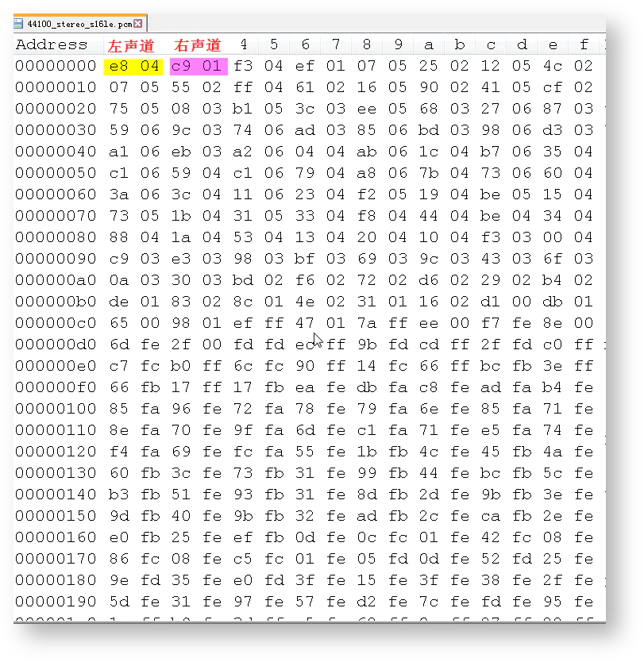Click column header a
Image resolution: width=644 pixels, height=662 pixels.
pos(429,45)
